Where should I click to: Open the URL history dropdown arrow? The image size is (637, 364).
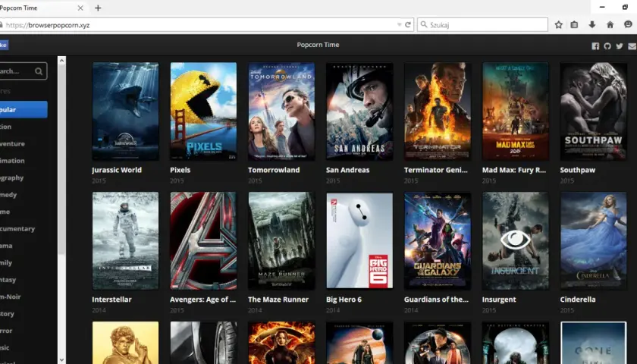point(399,25)
